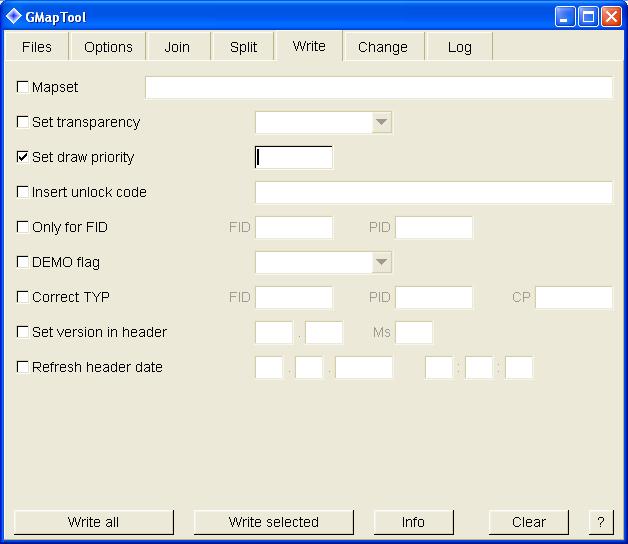
Task: Open help with the ? button
Action: (600, 522)
